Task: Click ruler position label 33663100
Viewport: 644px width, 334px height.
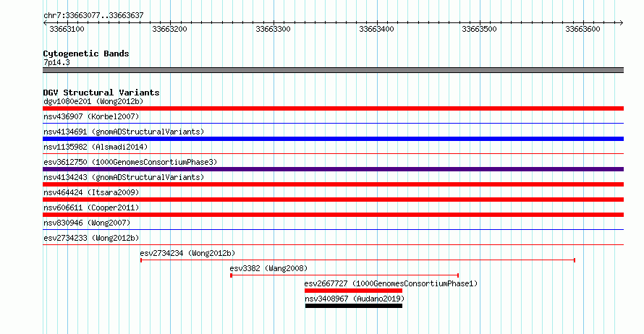Action: coord(67,29)
